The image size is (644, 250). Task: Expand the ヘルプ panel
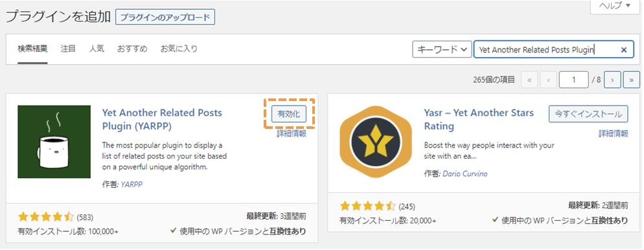[x=615, y=6]
